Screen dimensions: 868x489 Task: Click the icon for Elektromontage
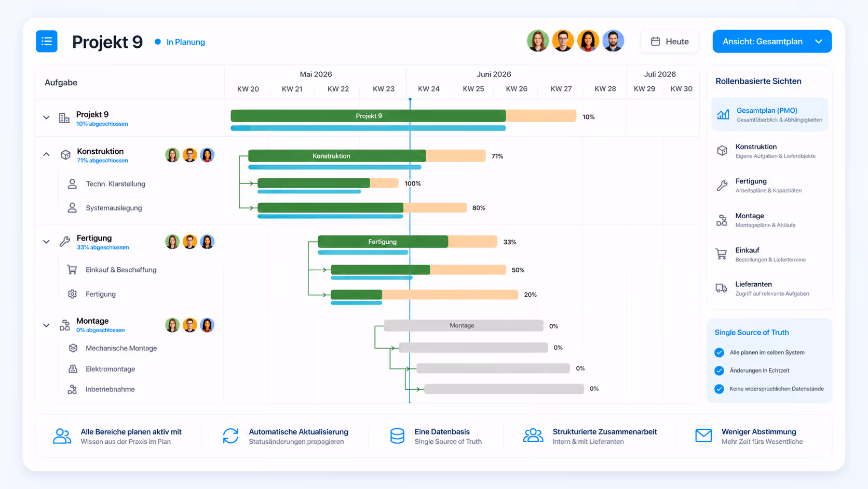click(x=73, y=369)
